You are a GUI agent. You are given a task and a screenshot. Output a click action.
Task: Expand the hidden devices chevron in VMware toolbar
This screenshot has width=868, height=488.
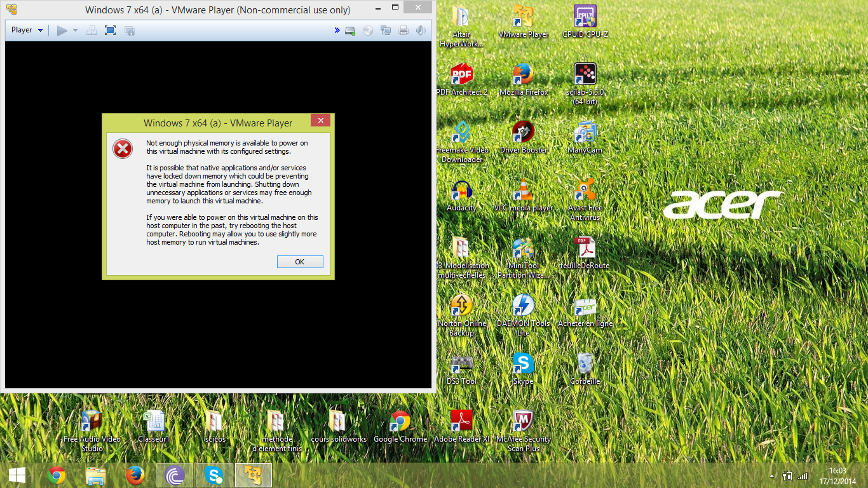337,30
